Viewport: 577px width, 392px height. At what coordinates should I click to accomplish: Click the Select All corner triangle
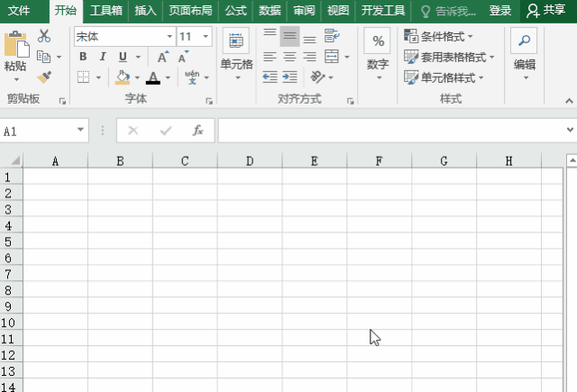pyautogui.click(x=14, y=160)
